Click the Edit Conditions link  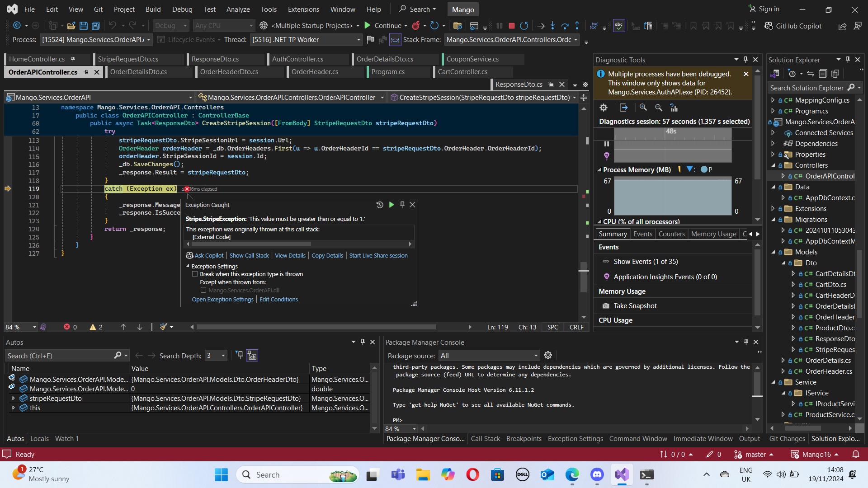[x=278, y=299]
